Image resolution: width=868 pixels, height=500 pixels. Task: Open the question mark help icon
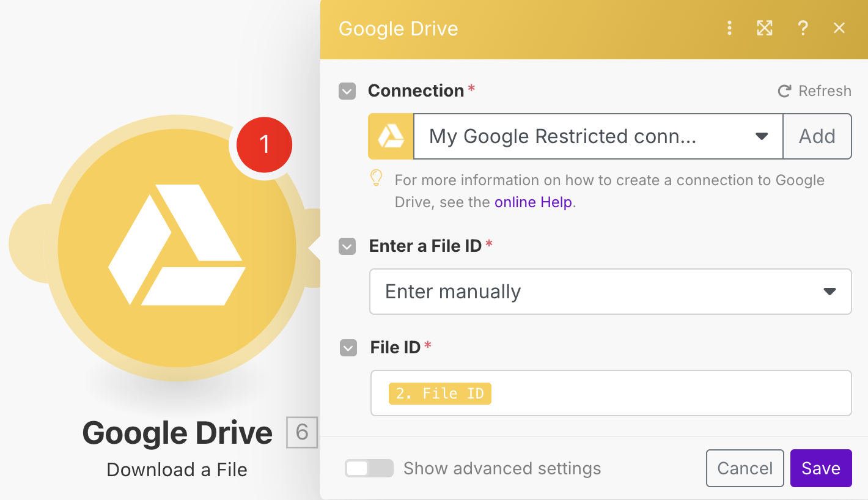click(803, 28)
